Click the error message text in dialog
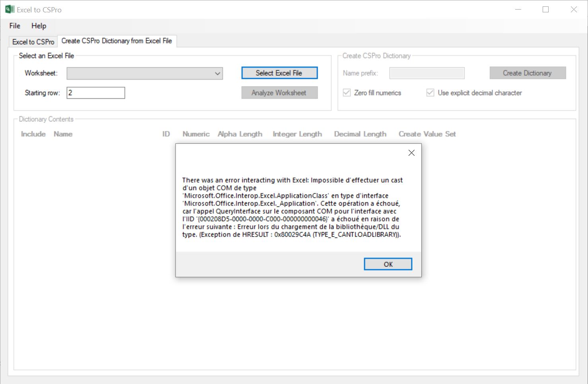 (292, 208)
